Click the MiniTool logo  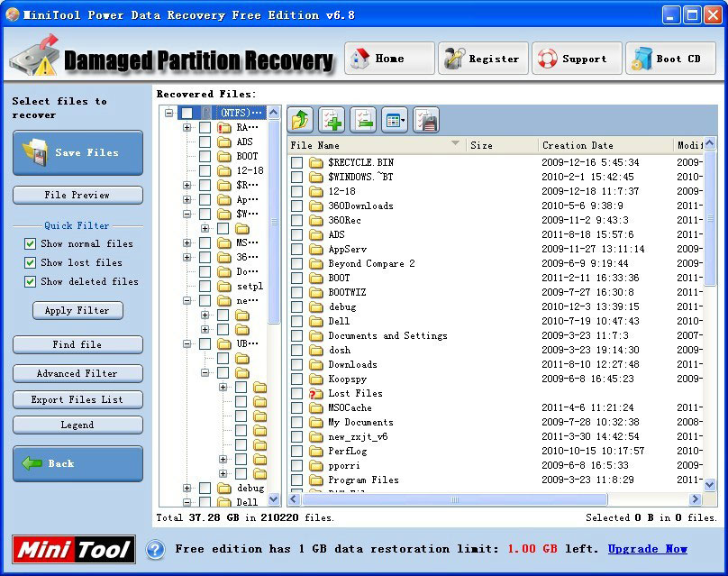pyautogui.click(x=74, y=550)
